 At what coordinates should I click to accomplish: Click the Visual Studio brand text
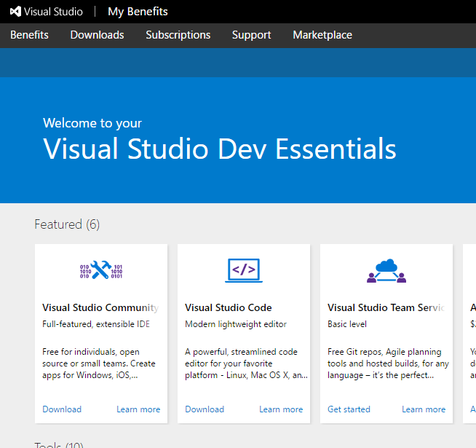(x=53, y=12)
